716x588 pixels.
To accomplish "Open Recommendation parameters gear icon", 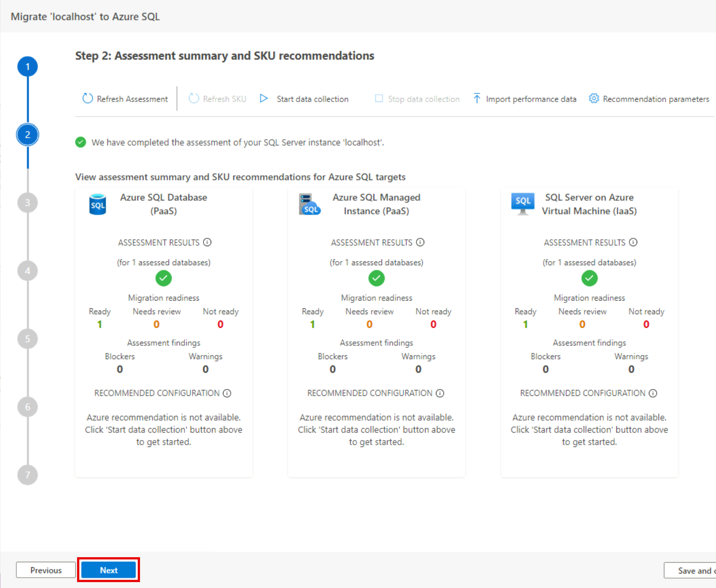I will pos(594,98).
